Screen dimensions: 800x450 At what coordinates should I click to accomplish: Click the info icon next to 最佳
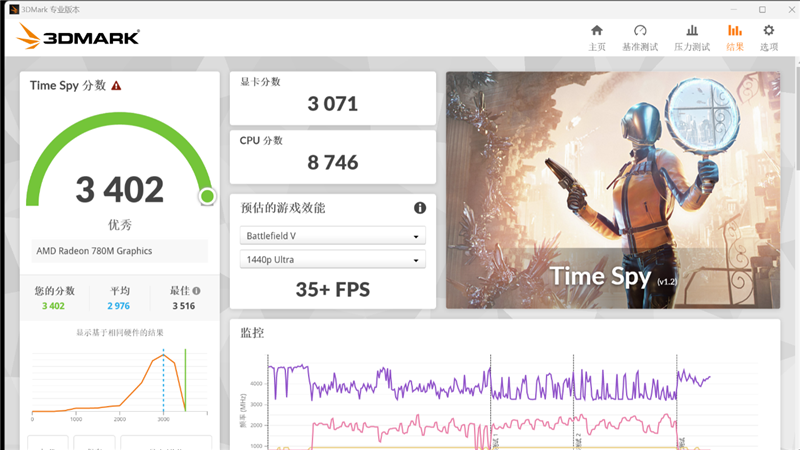(196, 291)
